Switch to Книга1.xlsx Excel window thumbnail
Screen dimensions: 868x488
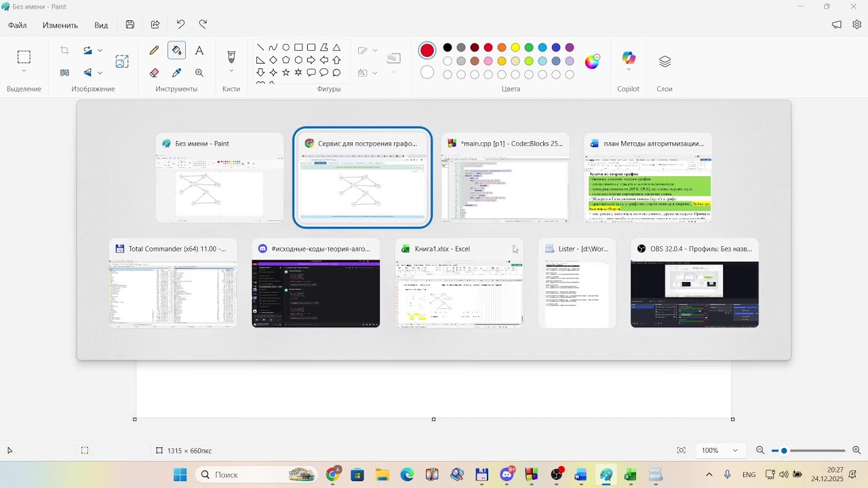pyautogui.click(x=459, y=283)
